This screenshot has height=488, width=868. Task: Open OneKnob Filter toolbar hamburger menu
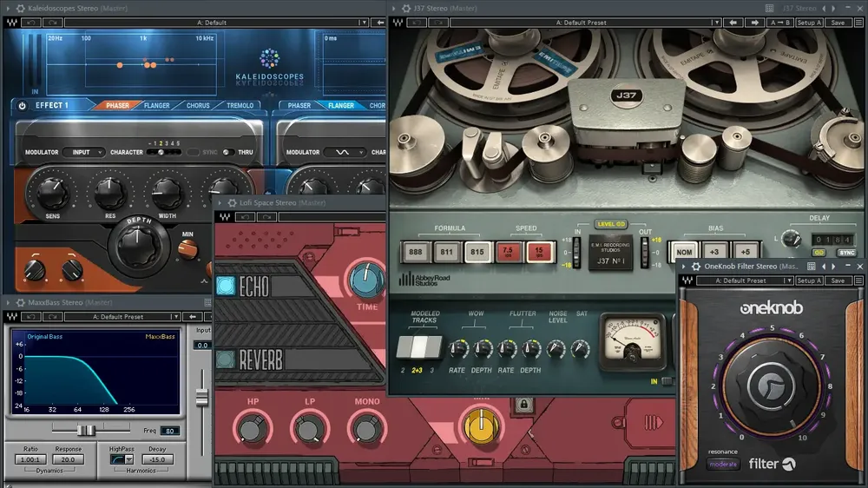(859, 280)
